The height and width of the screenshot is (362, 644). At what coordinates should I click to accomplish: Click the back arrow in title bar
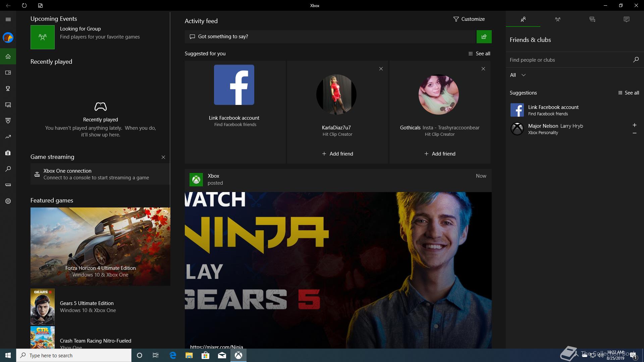coord(8,5)
